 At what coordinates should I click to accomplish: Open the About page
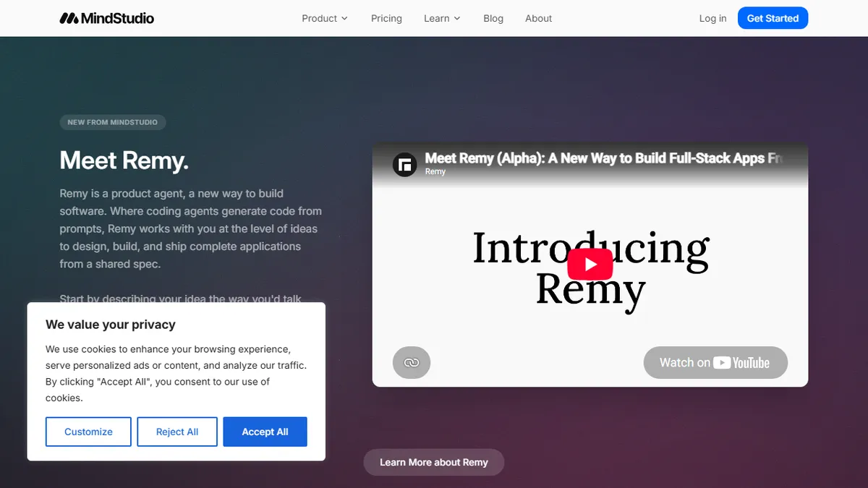click(x=538, y=18)
